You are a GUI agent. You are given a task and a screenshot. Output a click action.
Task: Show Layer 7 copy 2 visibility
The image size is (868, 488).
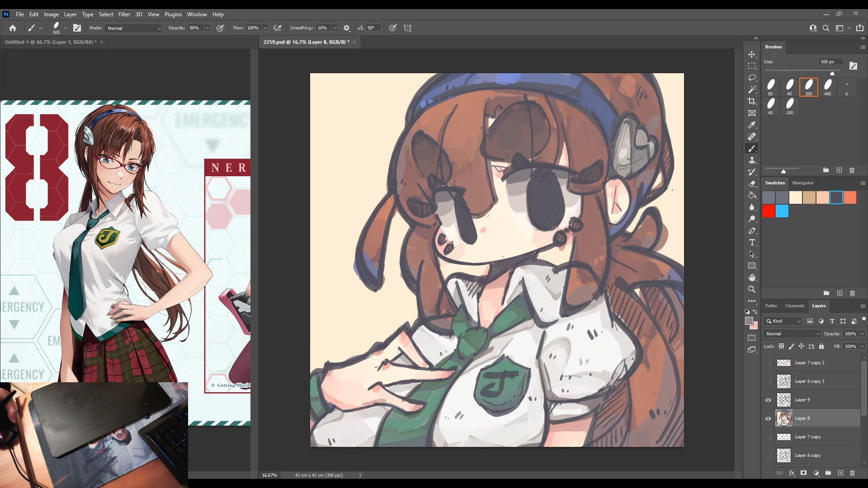click(x=768, y=363)
